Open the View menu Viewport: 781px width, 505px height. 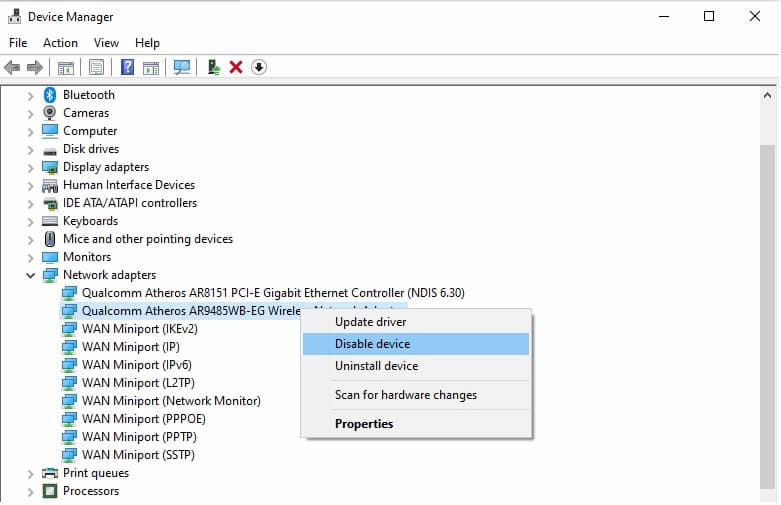pyautogui.click(x=106, y=43)
